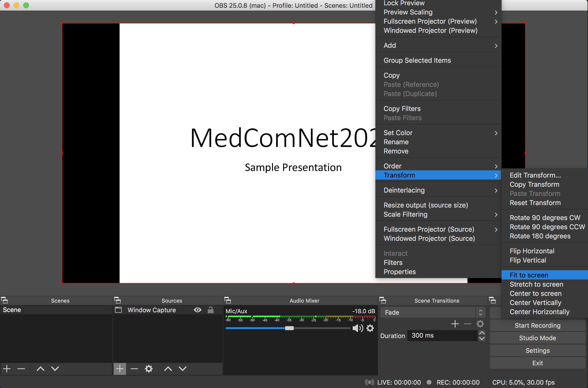Screen dimensions: 588x388
Task: Choose Edit Transform... option
Action: [545, 175]
